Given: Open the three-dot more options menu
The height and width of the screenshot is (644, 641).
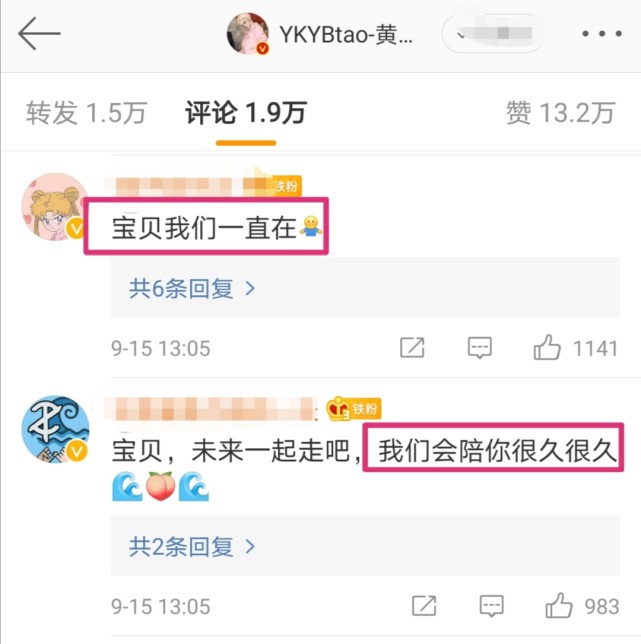Looking at the screenshot, I should 602,34.
